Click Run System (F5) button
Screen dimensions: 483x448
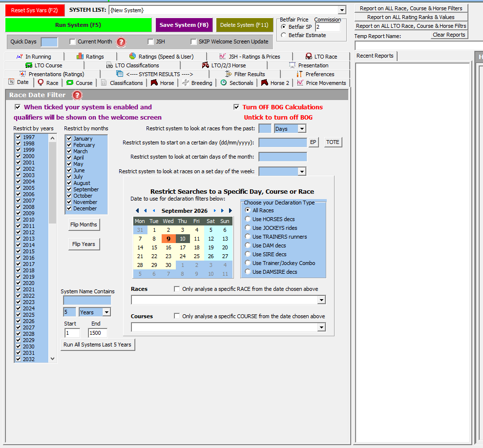(x=78, y=25)
